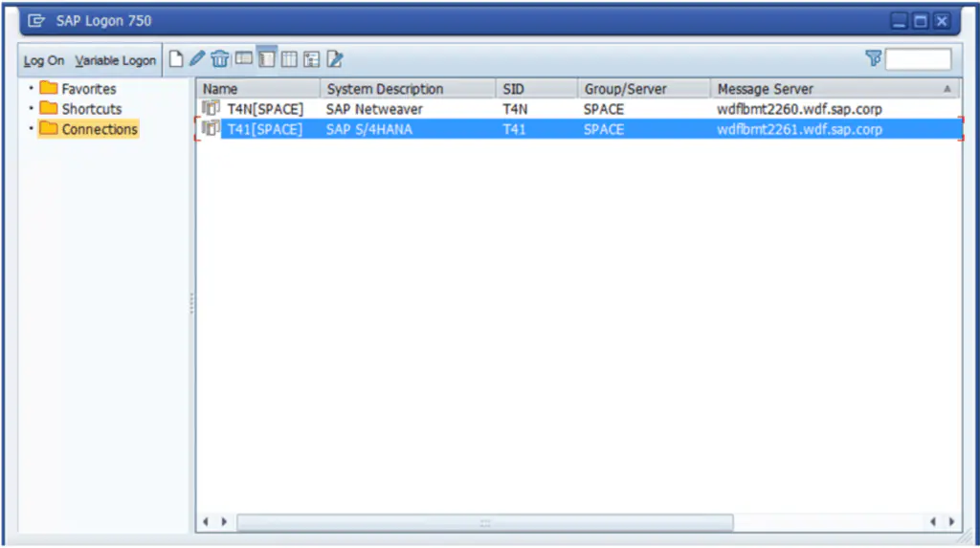Click wdflbmt2260.wdf.sap.corp message server cell

(x=799, y=109)
